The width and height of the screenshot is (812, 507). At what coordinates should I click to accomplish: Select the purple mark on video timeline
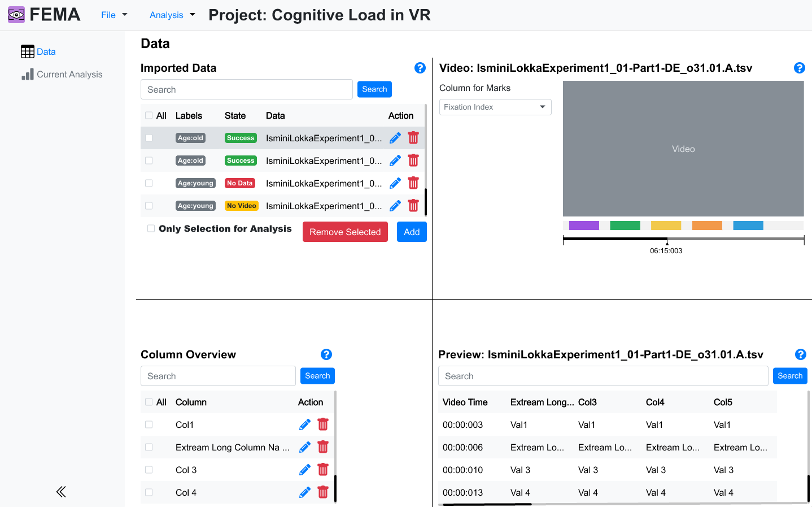click(x=584, y=226)
